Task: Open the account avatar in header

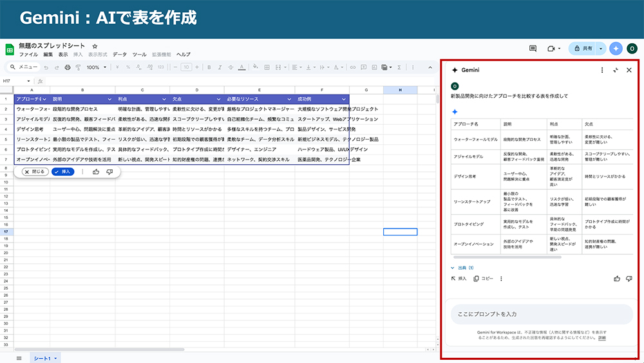Action: [x=632, y=48]
